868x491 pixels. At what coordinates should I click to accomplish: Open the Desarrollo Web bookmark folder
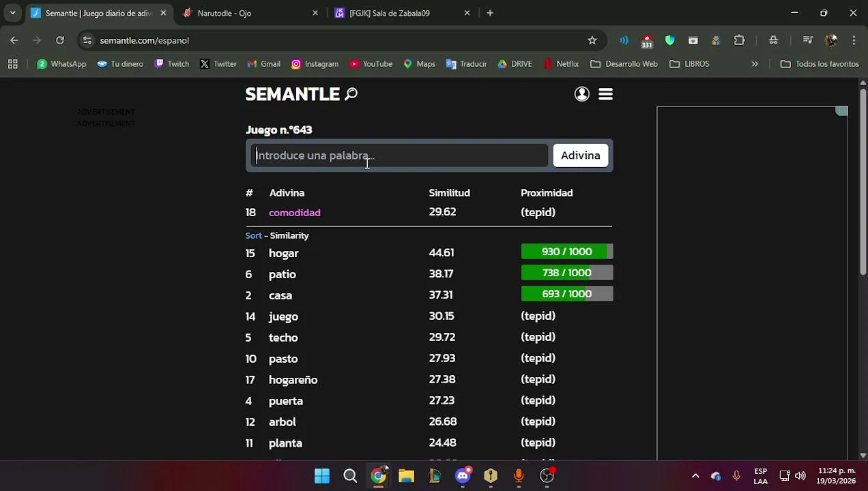click(x=624, y=63)
